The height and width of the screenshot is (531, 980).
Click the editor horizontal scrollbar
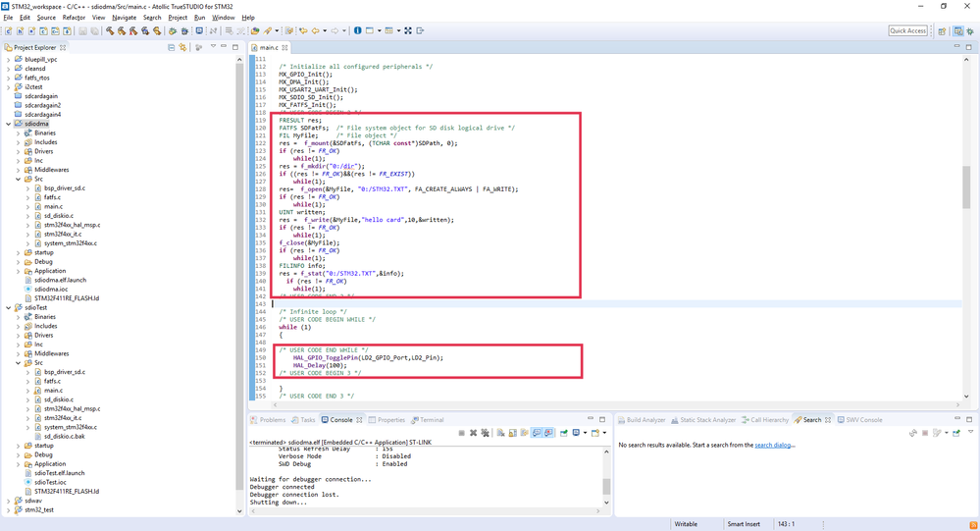pos(616,404)
